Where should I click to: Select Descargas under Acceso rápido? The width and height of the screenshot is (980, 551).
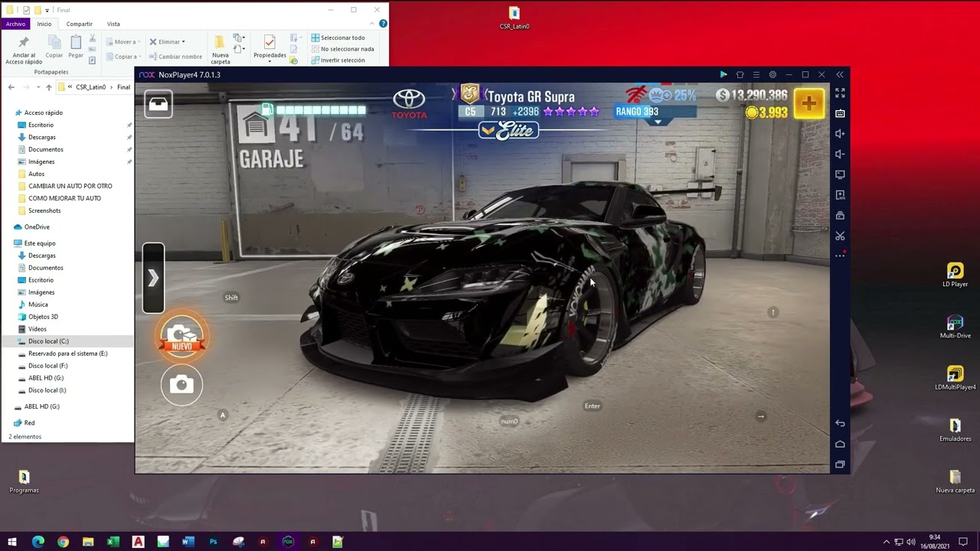pos(41,137)
